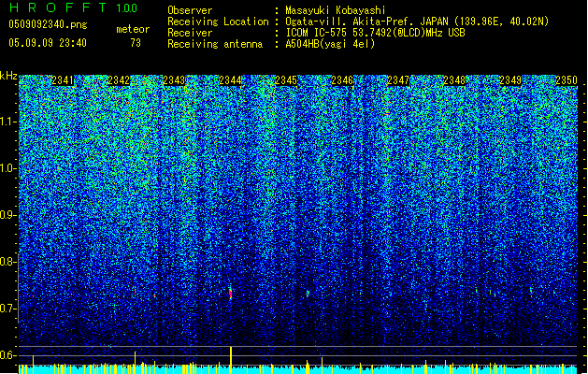
Task: Click the 2349 time marker
Action: click(510, 80)
